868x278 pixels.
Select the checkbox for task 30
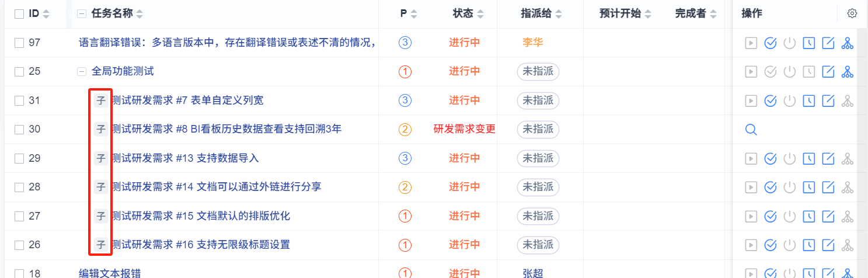coord(19,130)
